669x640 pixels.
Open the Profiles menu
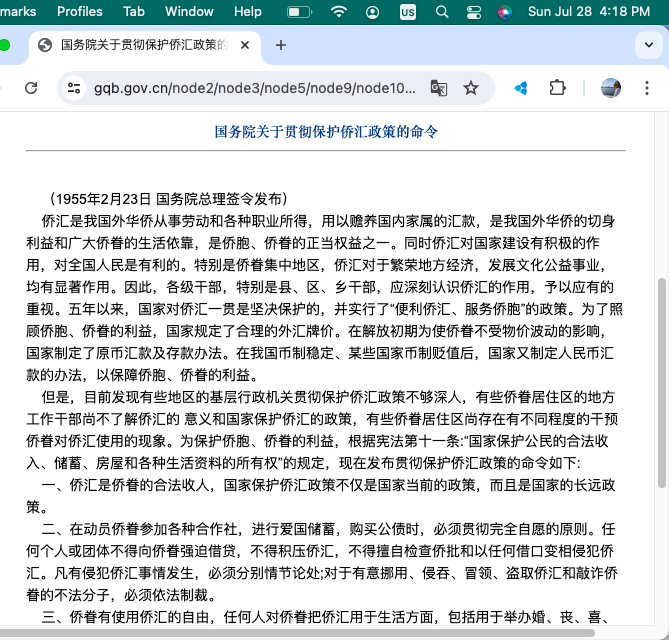(80, 12)
